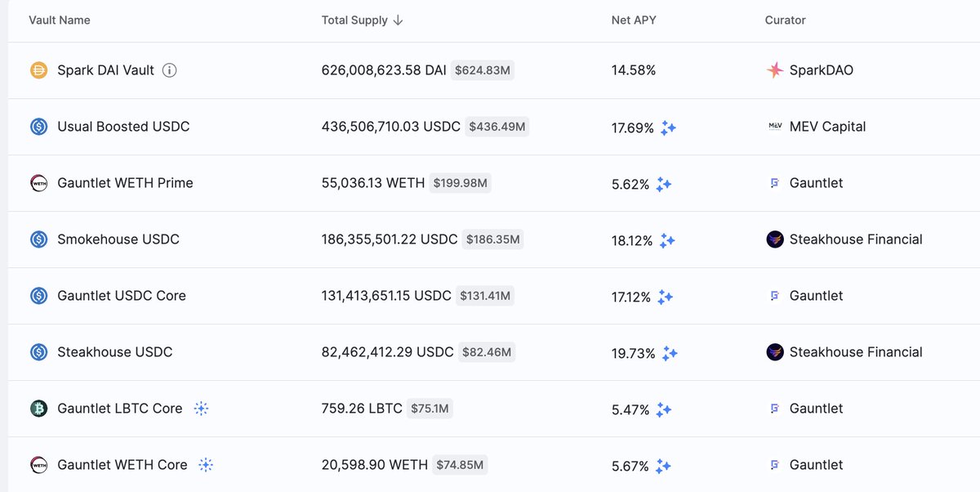The width and height of the screenshot is (980, 492).
Task: Click the $186.35M value badge
Action: click(492, 239)
